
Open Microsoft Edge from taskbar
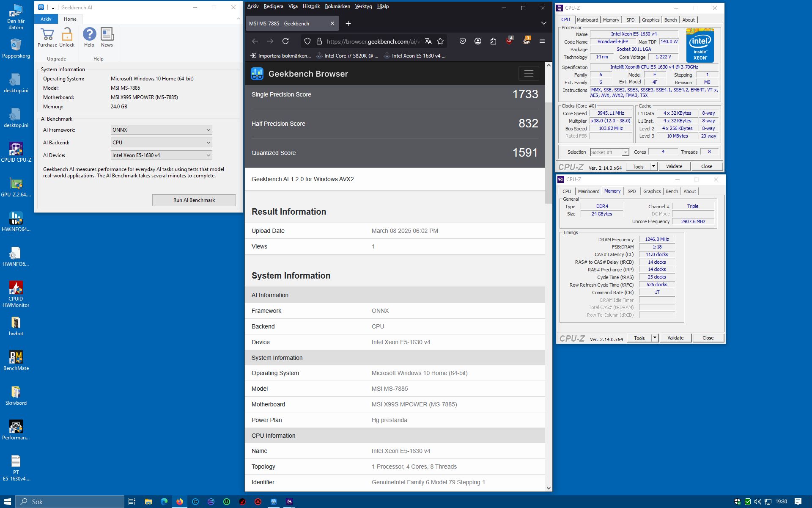tap(164, 502)
